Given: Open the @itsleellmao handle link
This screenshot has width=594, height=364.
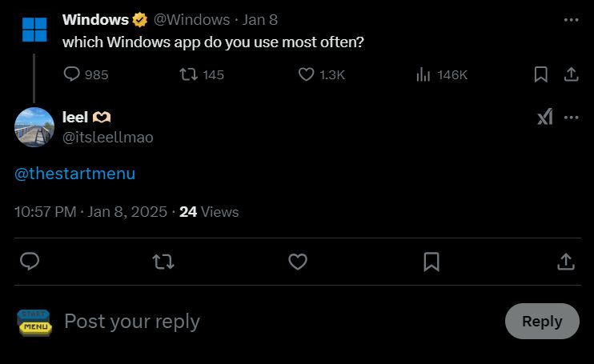Looking at the screenshot, I should point(108,138).
